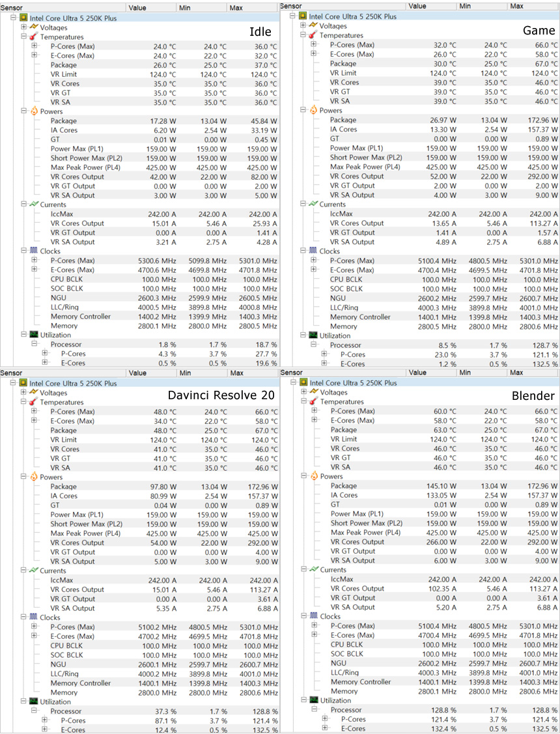Click the CPU chip icon in Game panel
This screenshot has height=734, width=560.
pos(302,16)
